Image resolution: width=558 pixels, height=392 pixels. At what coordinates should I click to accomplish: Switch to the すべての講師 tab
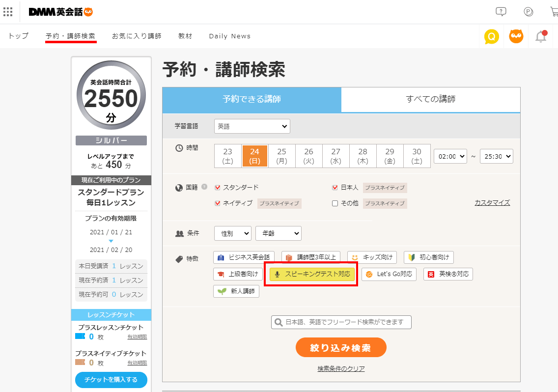pyautogui.click(x=430, y=99)
